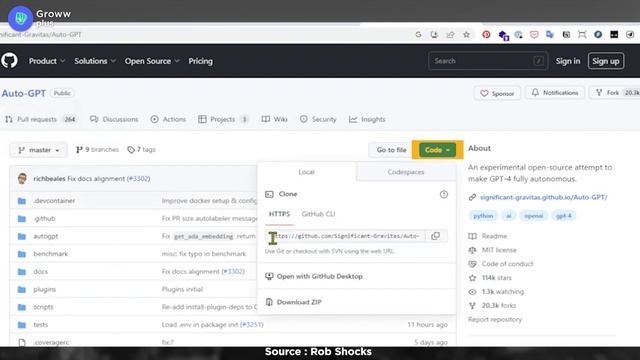The width and height of the screenshot is (640, 360).
Task: View the 7 tags link
Action: pos(141,150)
